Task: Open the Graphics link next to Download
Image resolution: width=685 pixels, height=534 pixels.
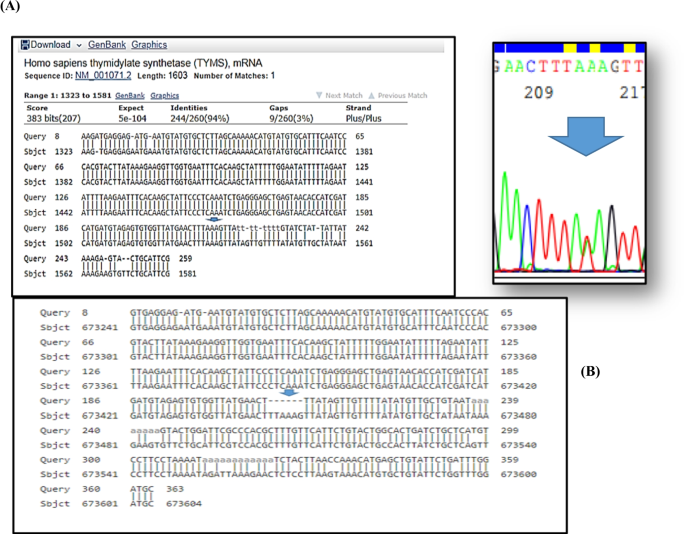Action: tap(149, 45)
